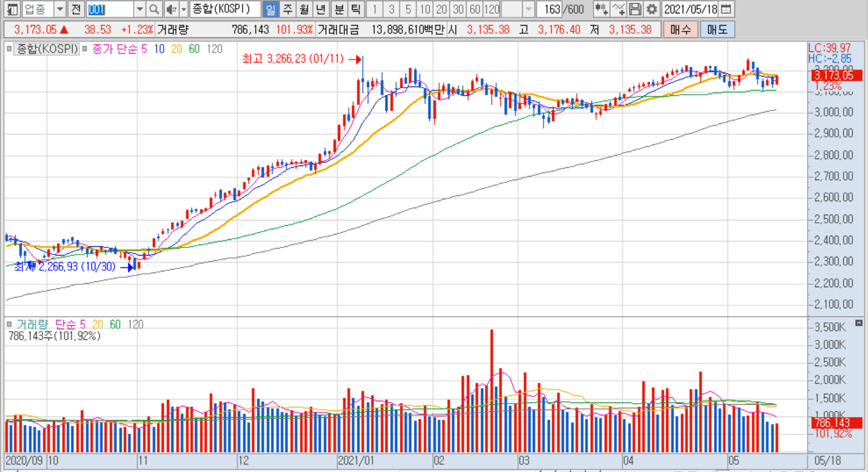
Task: Click the 2021/05/18 date field
Action: (690, 9)
